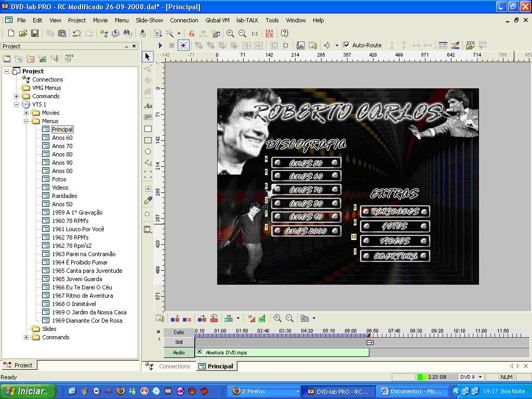Open the Project menu
Image resolution: width=532 pixels, height=399 pixels.
[77, 20]
